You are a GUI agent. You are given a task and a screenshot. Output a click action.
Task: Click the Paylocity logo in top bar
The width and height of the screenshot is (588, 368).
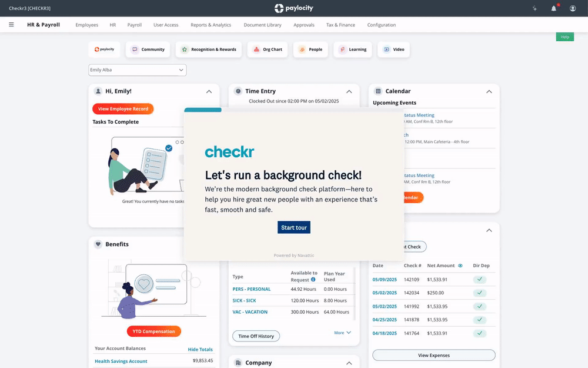(293, 8)
